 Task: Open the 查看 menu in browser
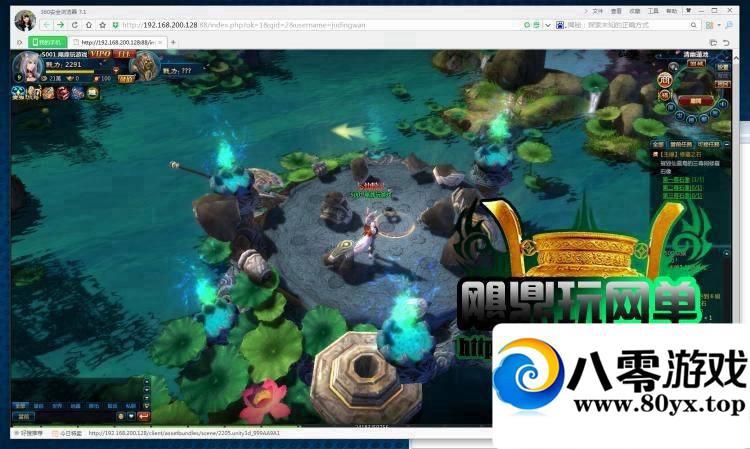pyautogui.click(x=617, y=11)
